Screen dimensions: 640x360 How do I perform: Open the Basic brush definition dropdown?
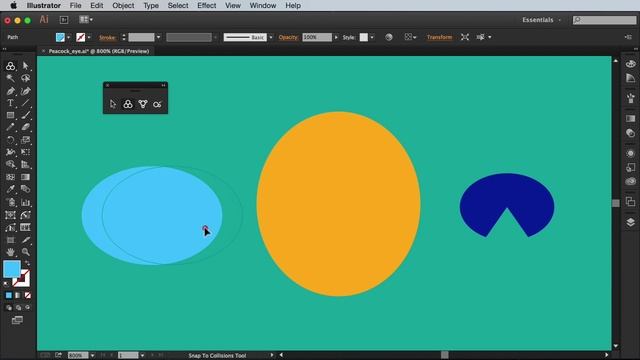[x=271, y=37]
